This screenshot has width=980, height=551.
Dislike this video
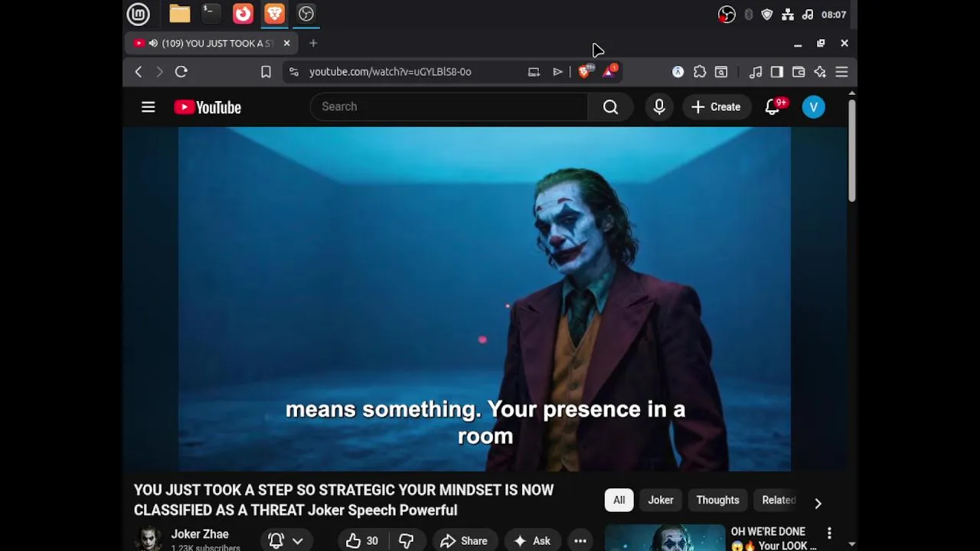click(x=407, y=540)
